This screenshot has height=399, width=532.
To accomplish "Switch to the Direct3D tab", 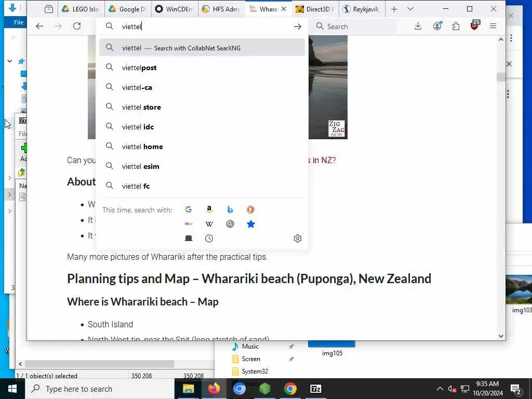I will 315,9.
